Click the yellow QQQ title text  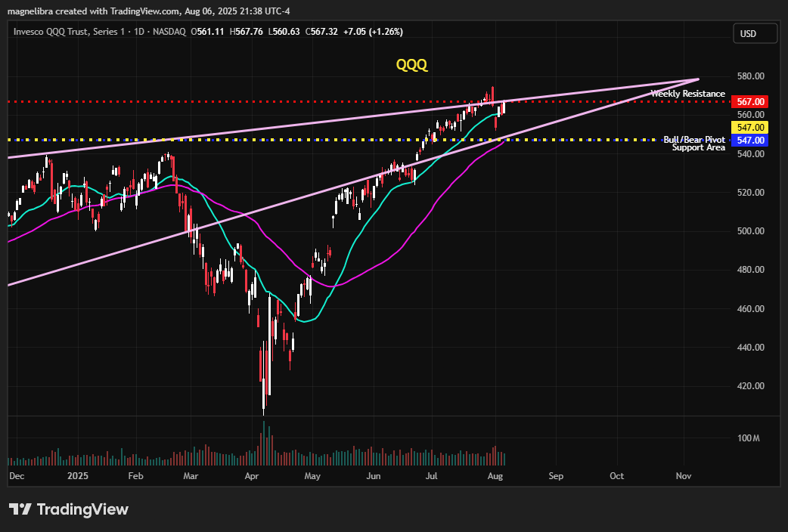pos(411,65)
